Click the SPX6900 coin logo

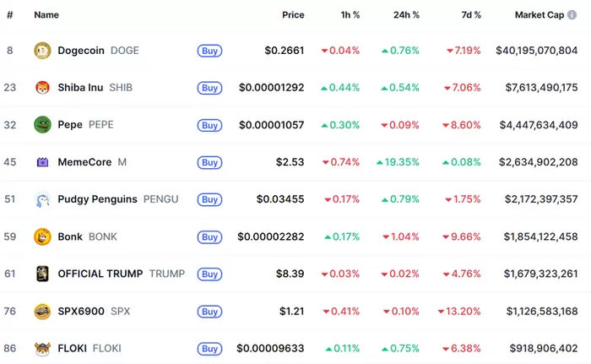42,311
